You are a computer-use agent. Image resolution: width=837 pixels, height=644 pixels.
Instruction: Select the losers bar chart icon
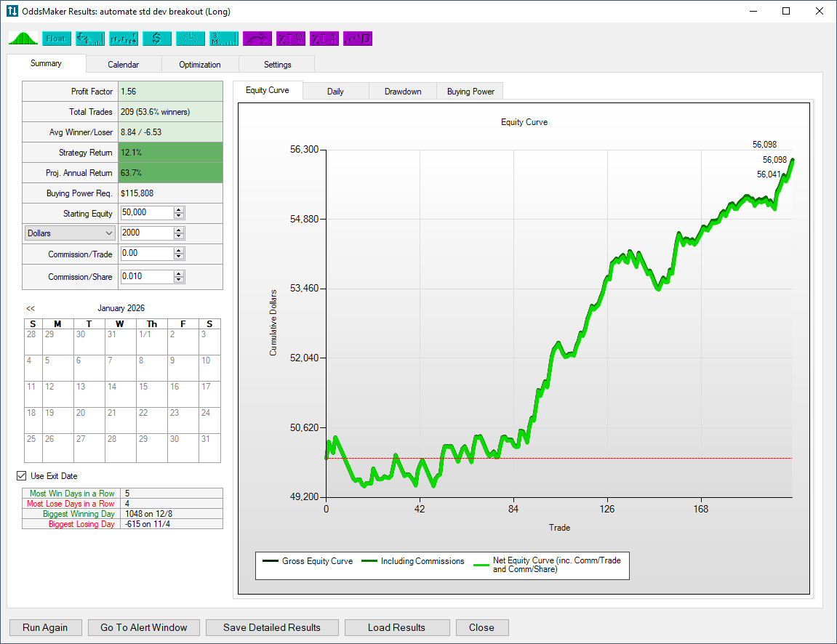tap(90, 38)
